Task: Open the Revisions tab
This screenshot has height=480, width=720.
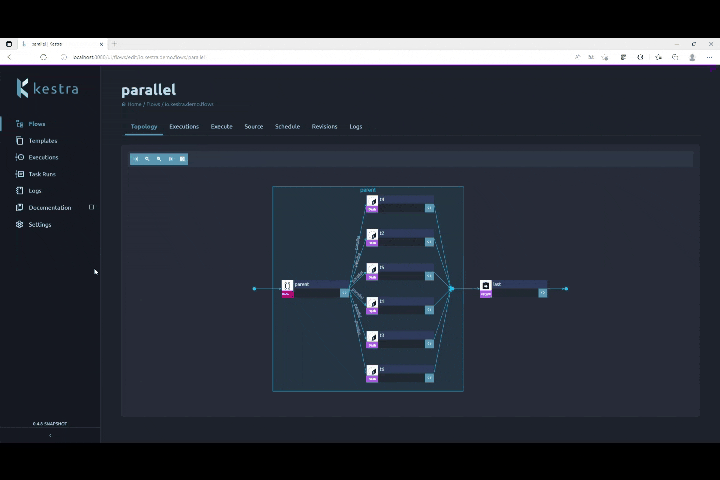Action: [x=324, y=127]
